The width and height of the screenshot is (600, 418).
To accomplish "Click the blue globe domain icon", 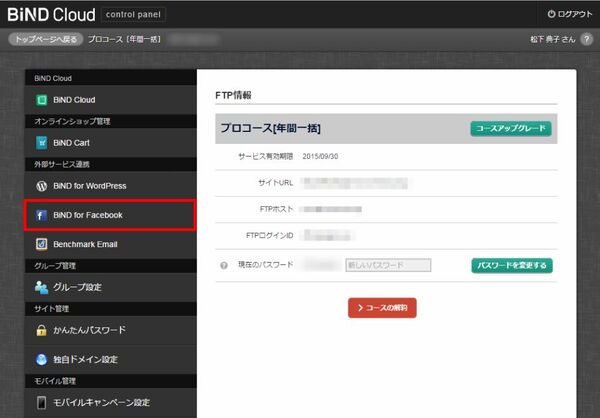I will tap(41, 359).
